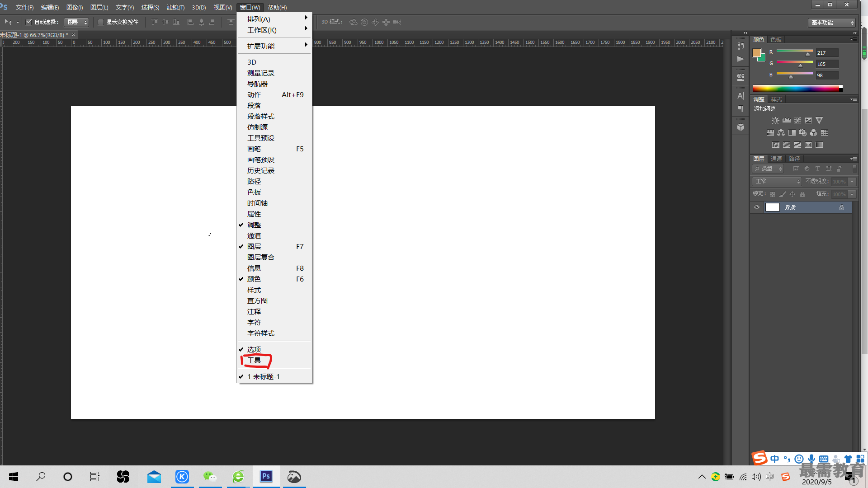
Task: Click the foreground color swatch
Action: point(756,53)
